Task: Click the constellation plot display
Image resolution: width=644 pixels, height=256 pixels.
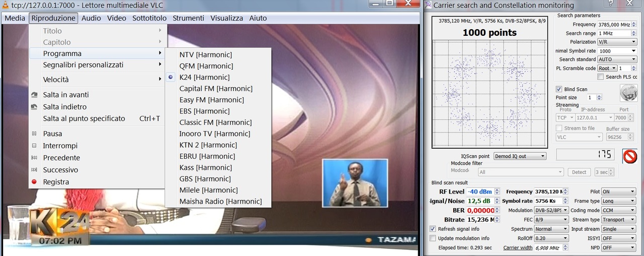Action: pyautogui.click(x=490, y=92)
